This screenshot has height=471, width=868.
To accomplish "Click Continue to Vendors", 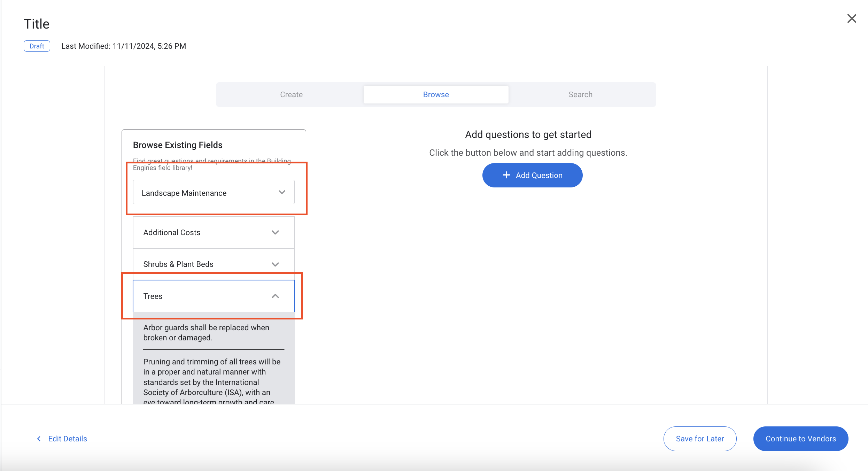I will pyautogui.click(x=800, y=439).
